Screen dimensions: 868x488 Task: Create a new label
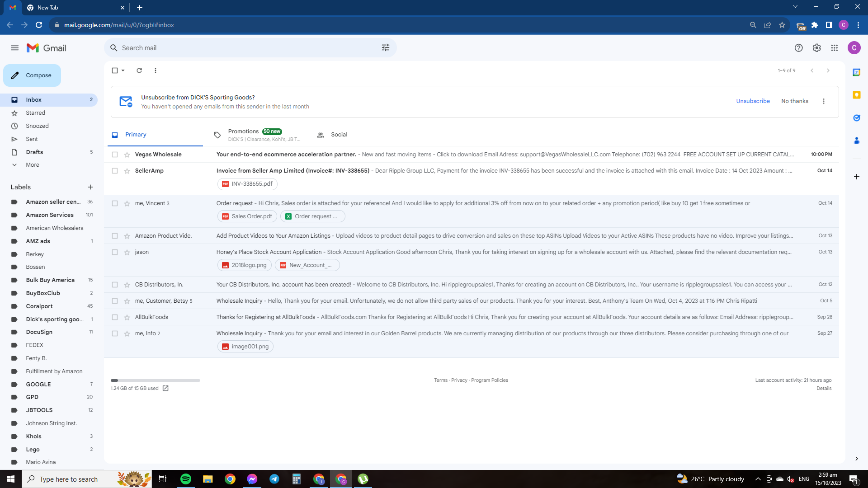(90, 187)
